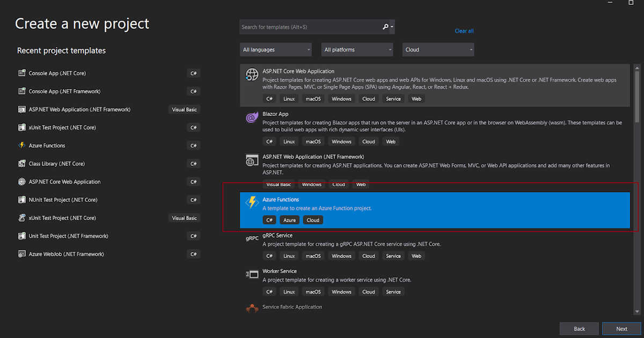Viewport: 644px width, 338px height.
Task: Select the Class Library (.NET Core) icon
Action: click(x=22, y=164)
